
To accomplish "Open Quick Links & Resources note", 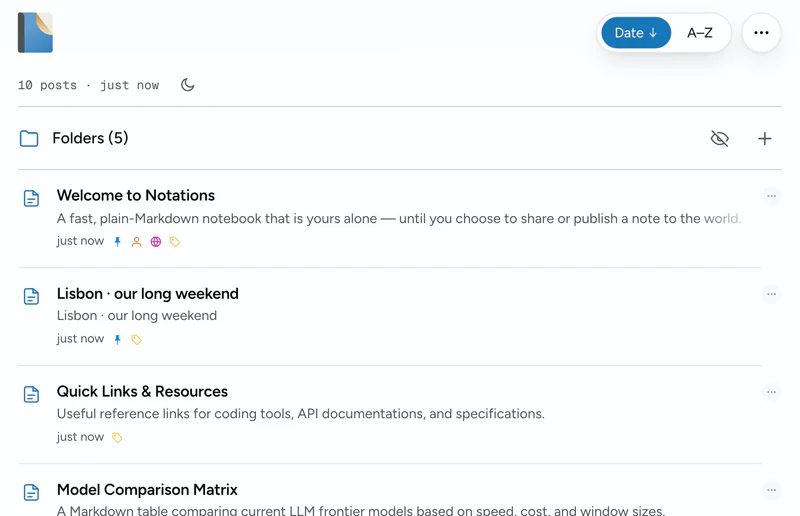I will (x=142, y=391).
